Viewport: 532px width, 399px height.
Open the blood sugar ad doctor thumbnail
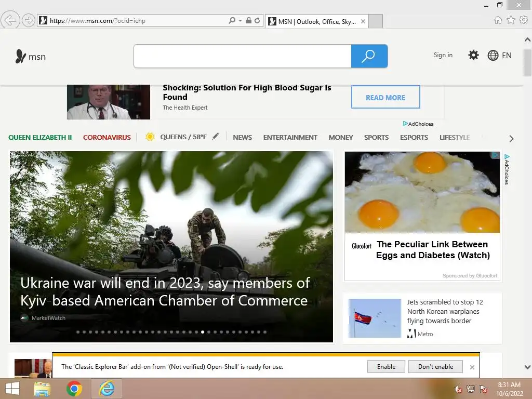[x=108, y=102]
